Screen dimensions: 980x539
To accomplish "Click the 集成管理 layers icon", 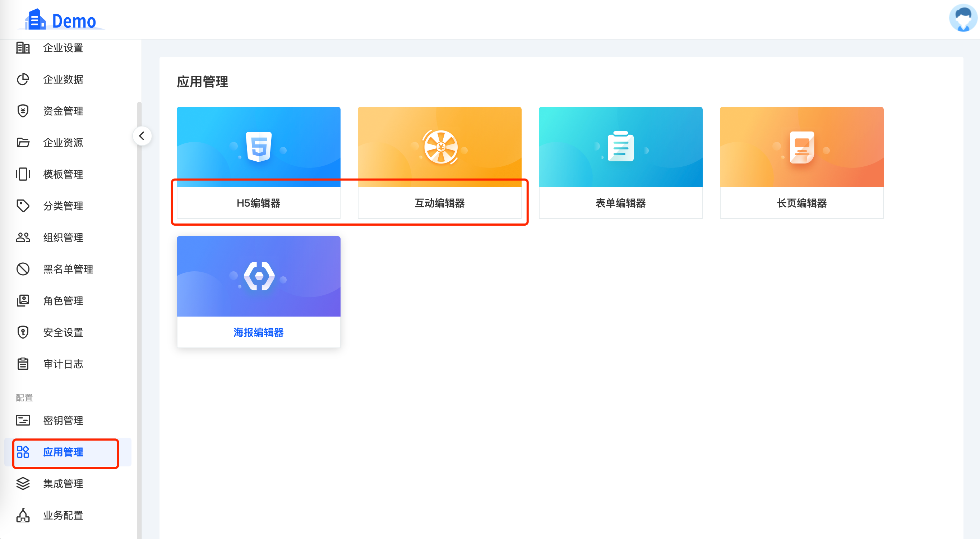I will click(23, 483).
